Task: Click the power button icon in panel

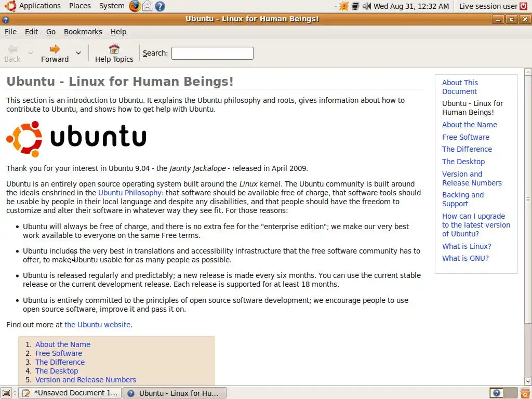Action: (x=524, y=6)
